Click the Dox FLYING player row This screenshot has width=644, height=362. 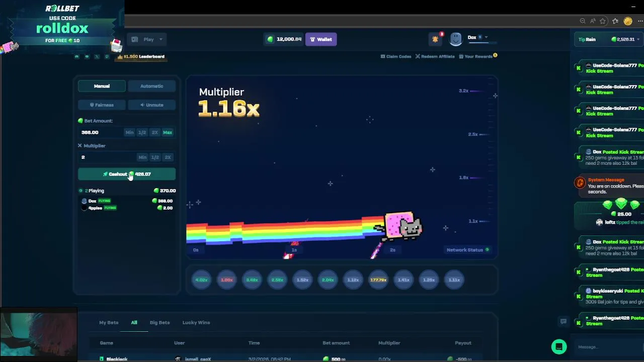tap(128, 201)
